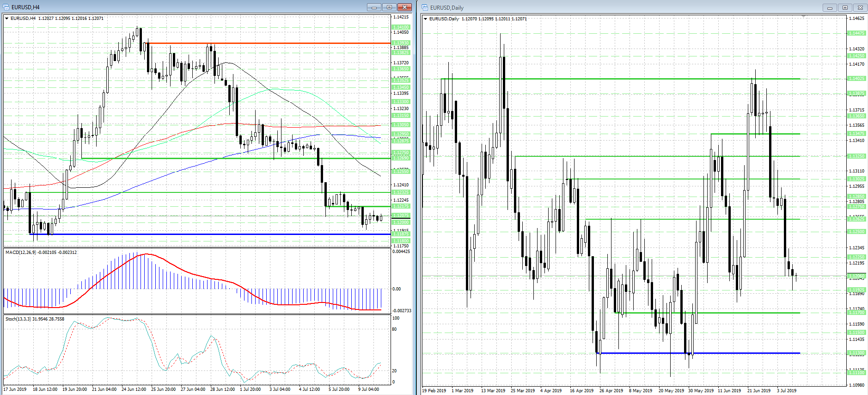Click the -0.002733 value on MACD scale
This screenshot has width=868, height=395.
click(402, 311)
